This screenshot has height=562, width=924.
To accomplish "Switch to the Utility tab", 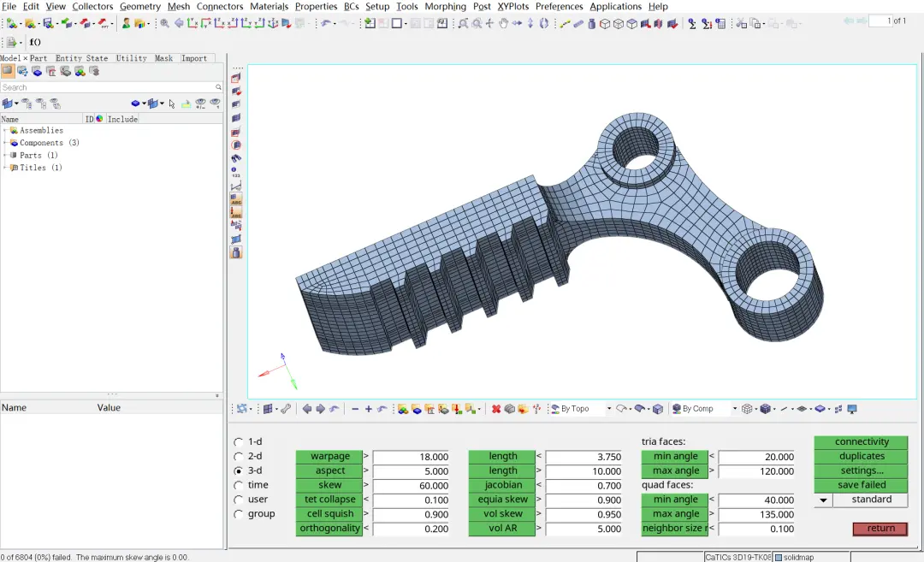I will (131, 58).
